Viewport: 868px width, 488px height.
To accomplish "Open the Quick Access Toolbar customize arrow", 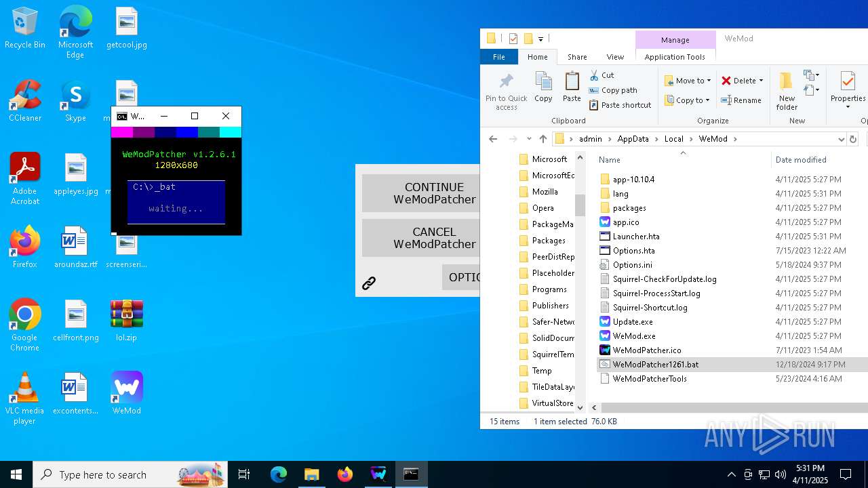I will point(541,39).
